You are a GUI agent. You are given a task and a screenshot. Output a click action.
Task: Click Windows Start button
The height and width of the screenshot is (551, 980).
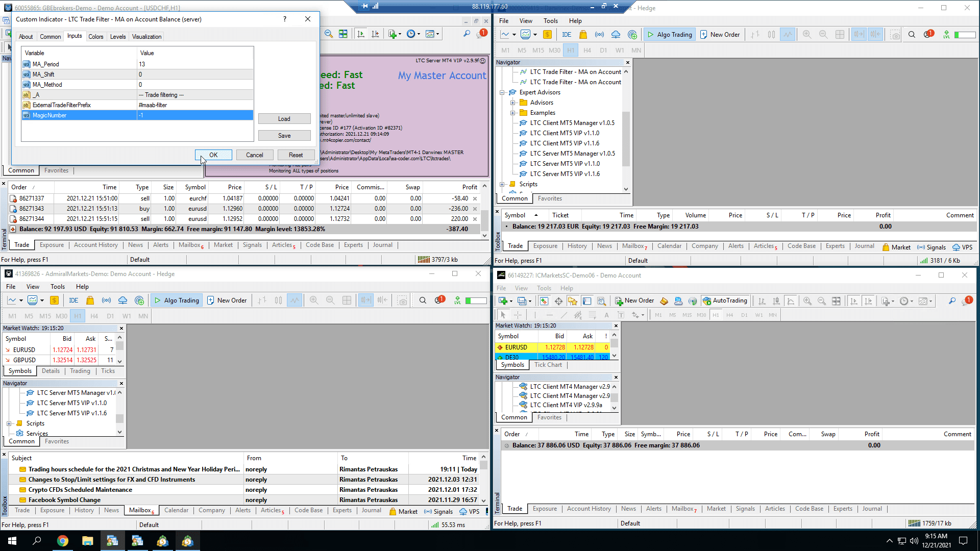12,541
